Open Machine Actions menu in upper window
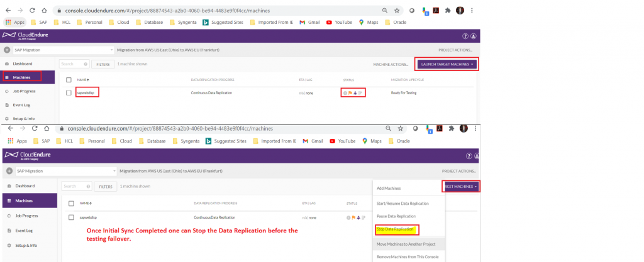Viewport: 644px width, 262px height. (x=391, y=64)
